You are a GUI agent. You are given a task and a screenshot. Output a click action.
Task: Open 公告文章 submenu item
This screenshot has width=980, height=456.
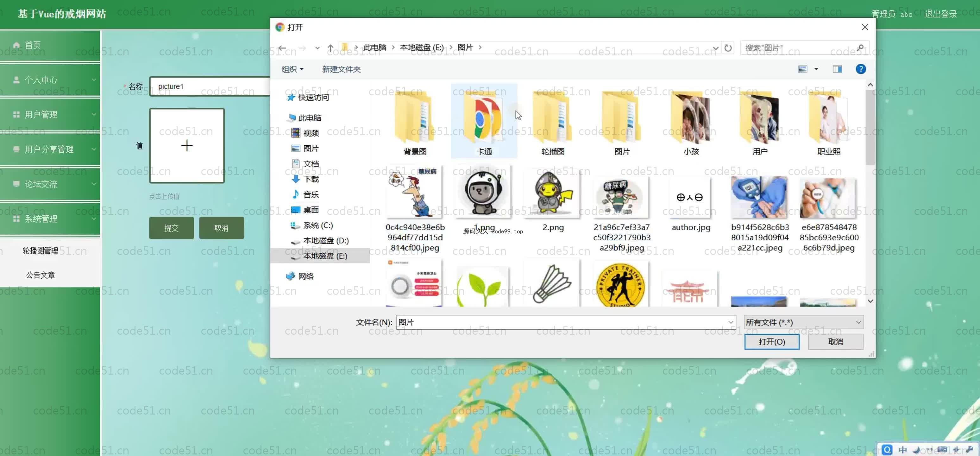point(40,275)
